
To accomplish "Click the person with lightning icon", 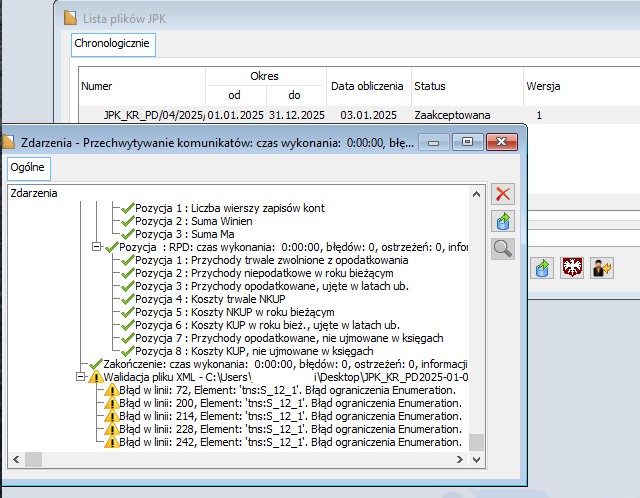I will coord(600,268).
